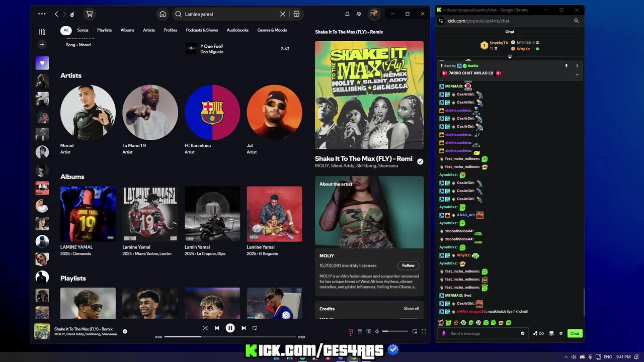Pause the current song
Screen dimensions: 644x362
[230, 328]
